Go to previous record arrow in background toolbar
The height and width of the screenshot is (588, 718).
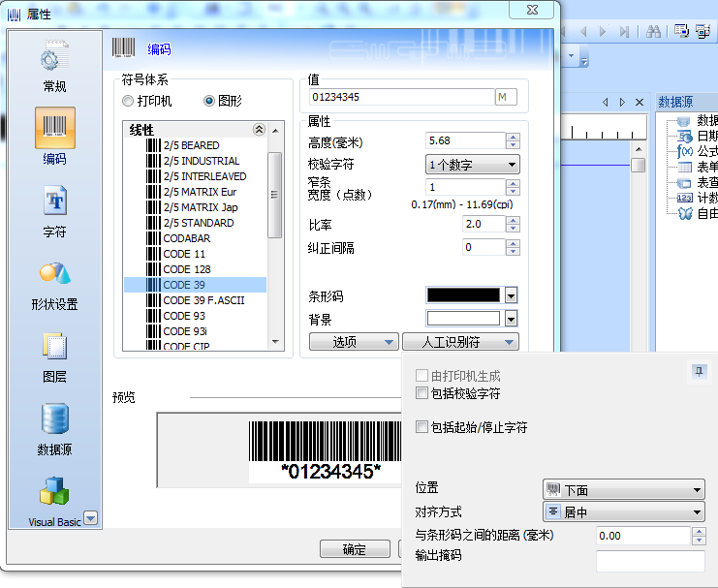coord(583,31)
